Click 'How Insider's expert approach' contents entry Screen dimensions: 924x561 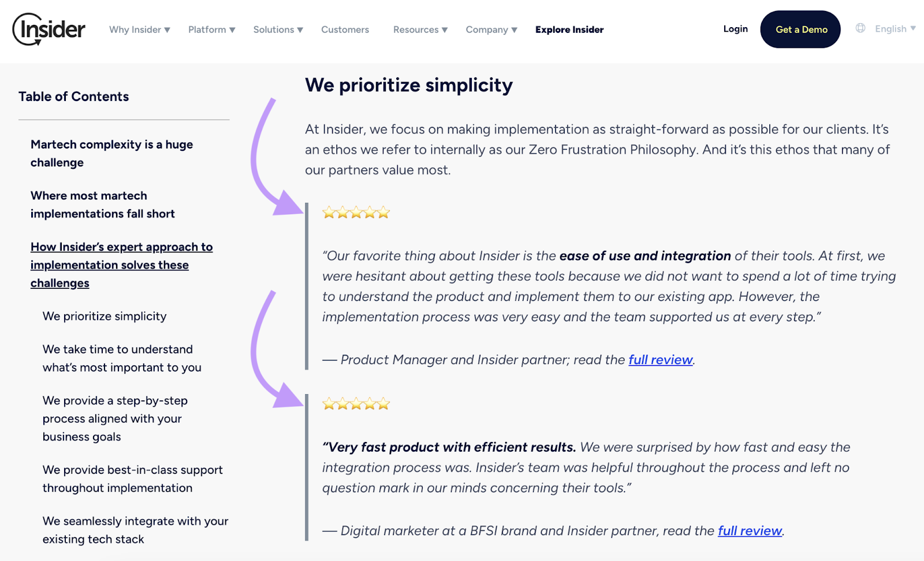click(121, 265)
